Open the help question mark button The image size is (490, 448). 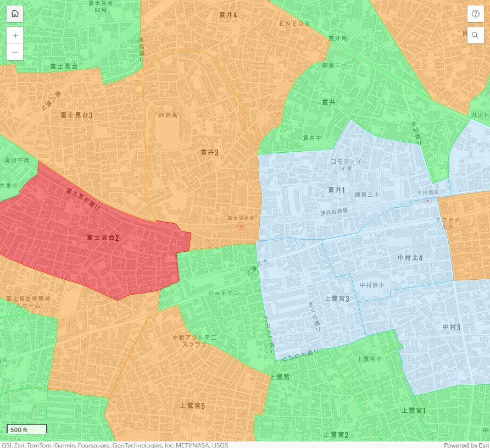[x=475, y=14]
